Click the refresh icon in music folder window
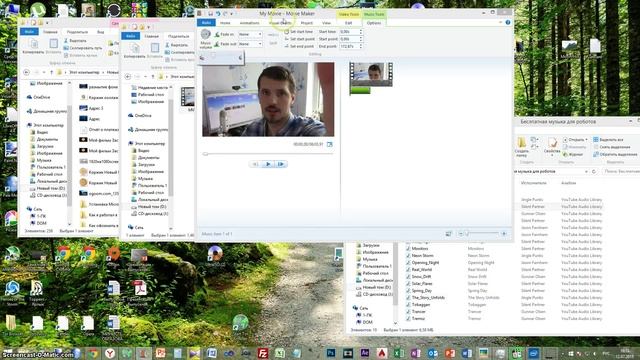This screenshot has width=640, height=360. [594, 171]
